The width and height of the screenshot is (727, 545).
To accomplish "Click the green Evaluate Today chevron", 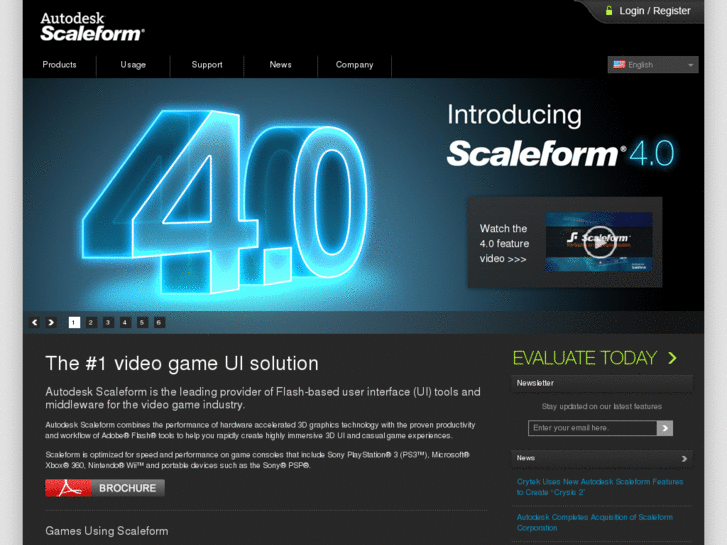I will pos(672,358).
